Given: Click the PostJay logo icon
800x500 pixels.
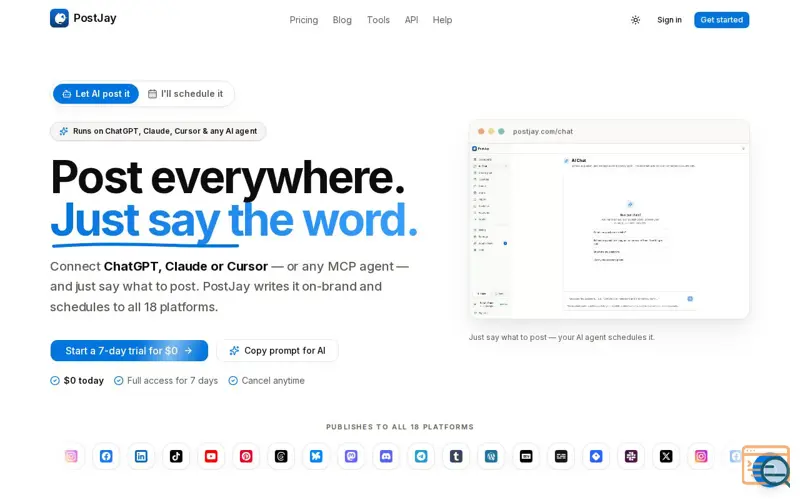Looking at the screenshot, I should coord(59,18).
